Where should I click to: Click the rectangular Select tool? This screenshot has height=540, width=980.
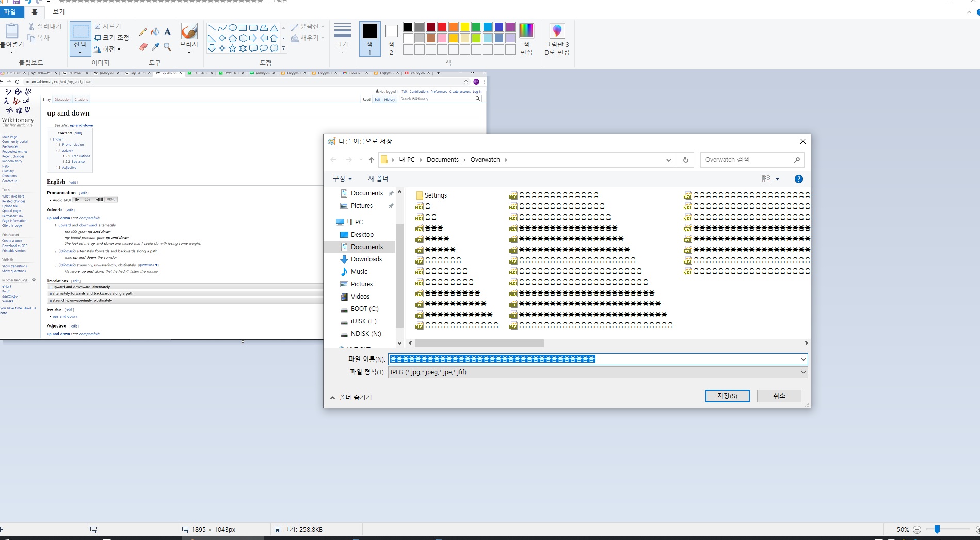tap(80, 31)
